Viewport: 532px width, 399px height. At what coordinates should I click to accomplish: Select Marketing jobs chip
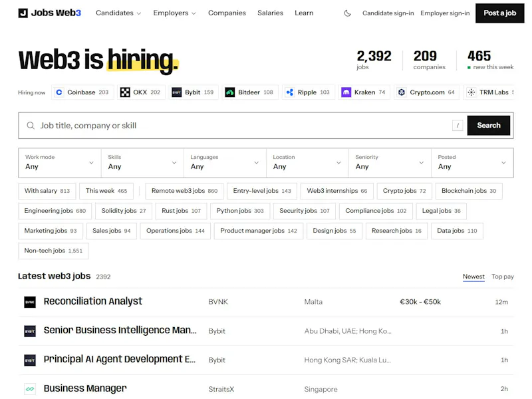pos(51,231)
